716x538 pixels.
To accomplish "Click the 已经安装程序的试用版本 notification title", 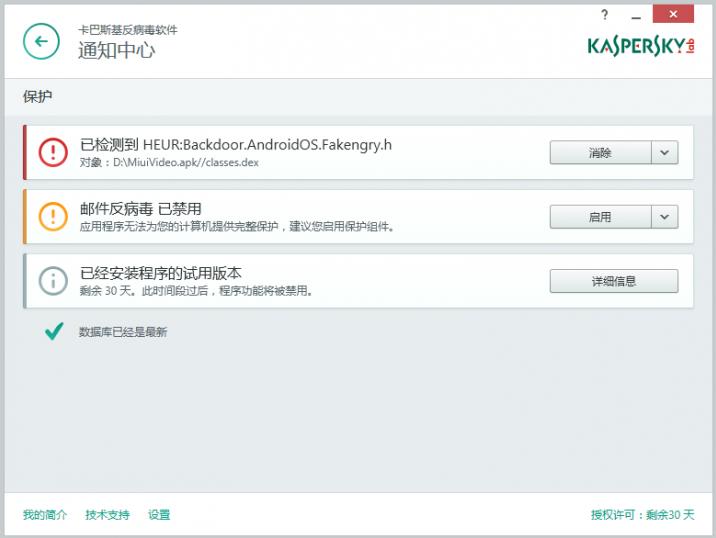I will tap(161, 273).
